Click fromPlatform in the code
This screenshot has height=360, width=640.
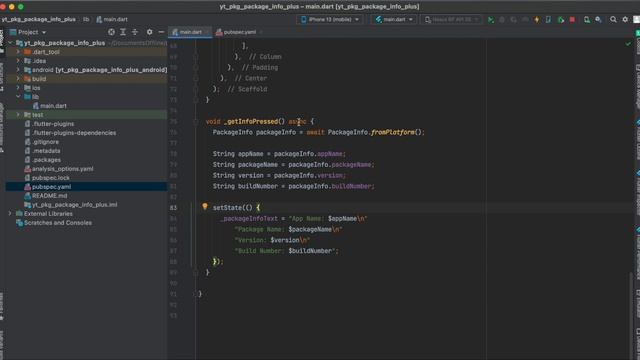(393, 132)
